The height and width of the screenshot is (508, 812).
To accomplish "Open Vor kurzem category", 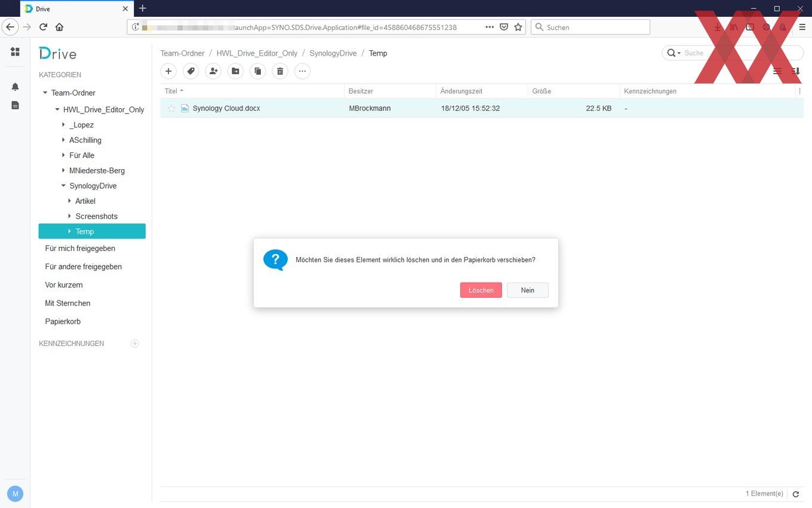I will click(64, 285).
